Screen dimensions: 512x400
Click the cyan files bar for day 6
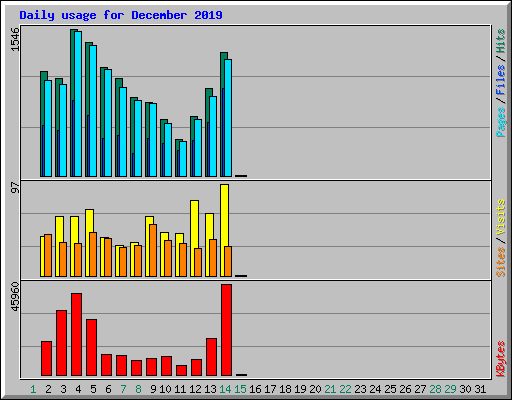(x=108, y=123)
